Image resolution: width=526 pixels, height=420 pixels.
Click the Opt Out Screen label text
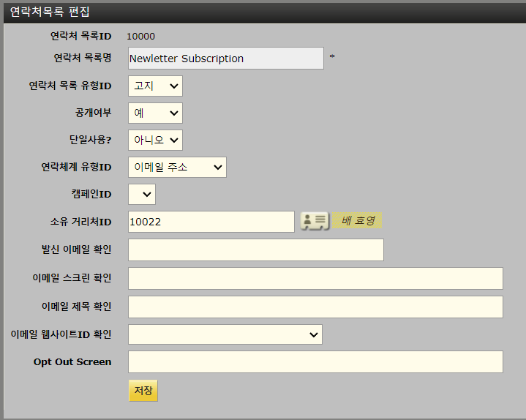(72, 361)
